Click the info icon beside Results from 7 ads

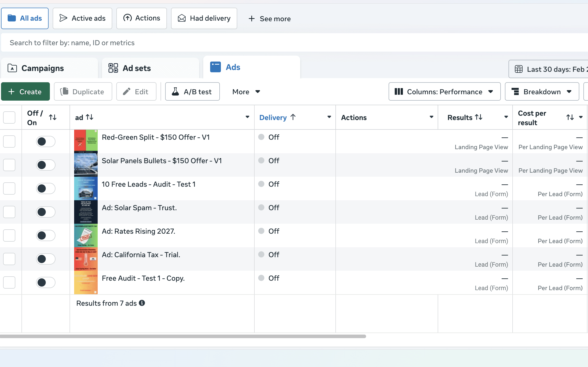tap(142, 303)
